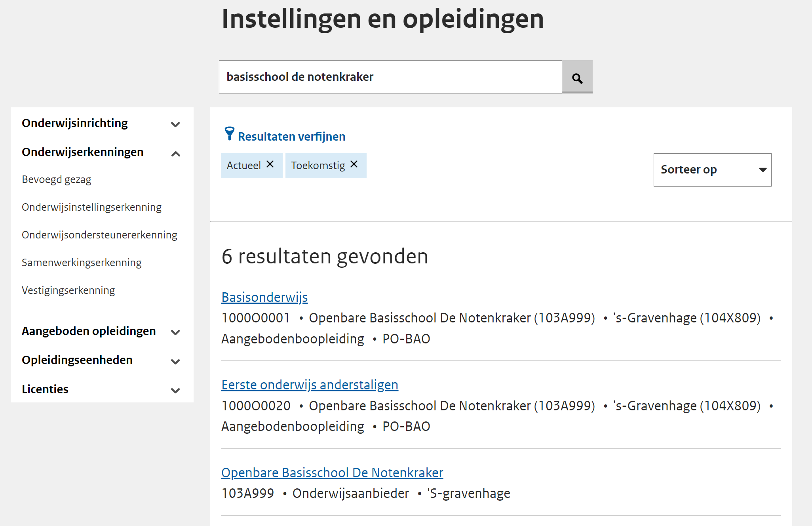Click the Opleidingseenheden heading
The height and width of the screenshot is (526, 812).
pos(77,360)
